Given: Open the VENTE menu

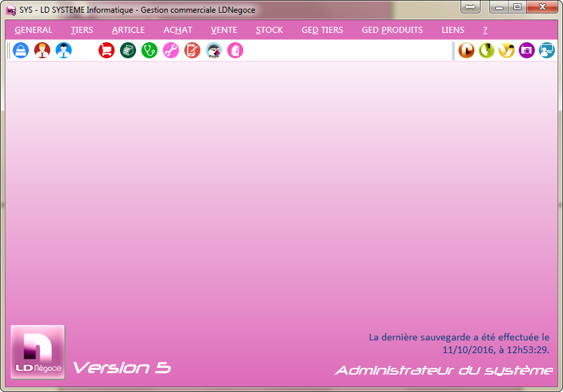Looking at the screenshot, I should [224, 29].
